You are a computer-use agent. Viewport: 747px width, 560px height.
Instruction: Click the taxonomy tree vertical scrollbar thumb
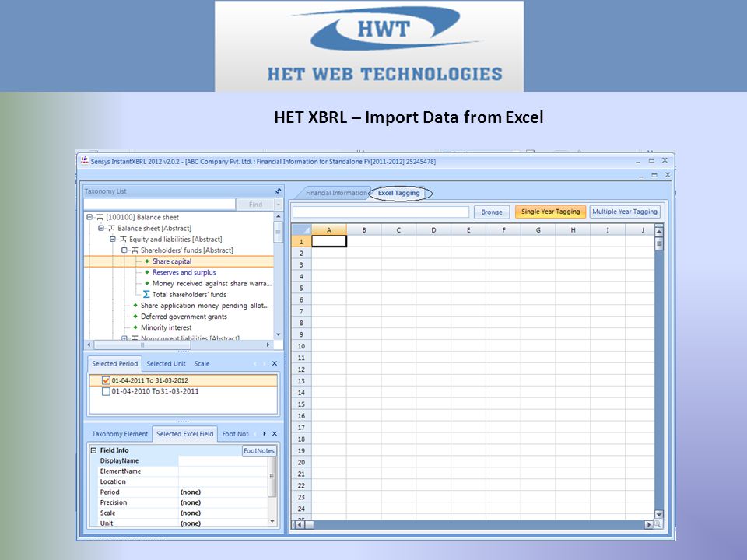pyautogui.click(x=279, y=232)
